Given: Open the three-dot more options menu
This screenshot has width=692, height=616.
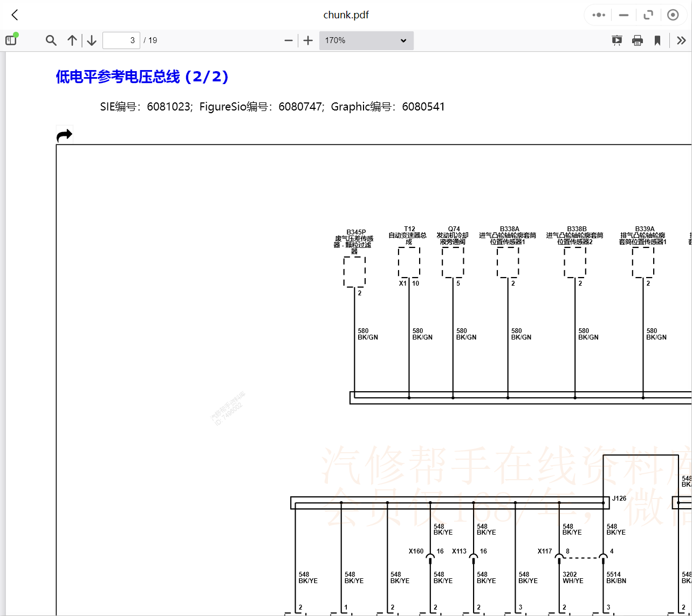Looking at the screenshot, I should pos(599,15).
